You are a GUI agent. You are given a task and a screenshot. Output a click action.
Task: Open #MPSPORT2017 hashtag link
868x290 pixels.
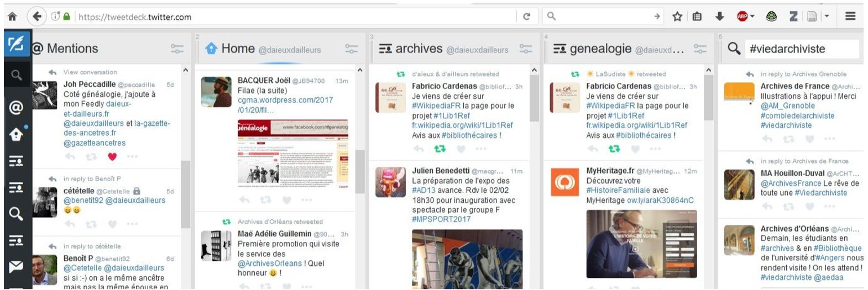[x=441, y=219]
